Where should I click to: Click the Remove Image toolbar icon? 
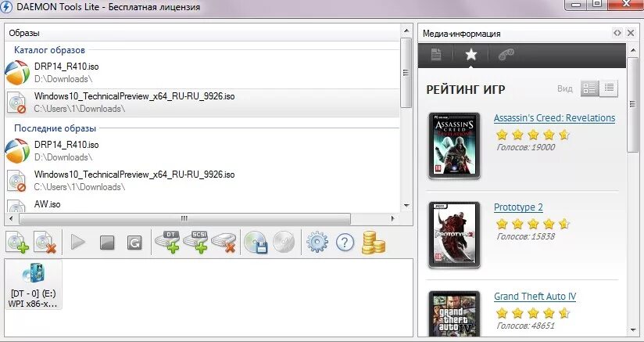tap(45, 242)
